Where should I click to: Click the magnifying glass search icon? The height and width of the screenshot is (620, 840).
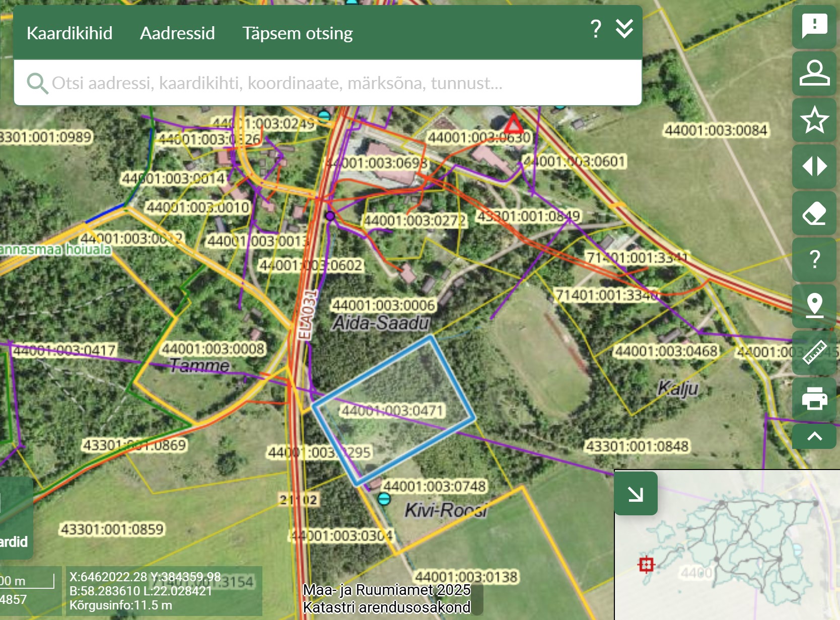(37, 83)
